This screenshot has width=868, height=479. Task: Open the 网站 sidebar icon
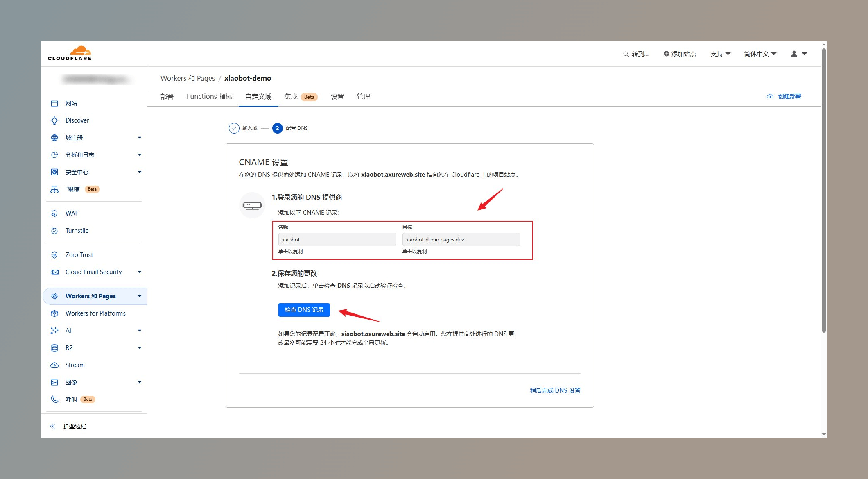pyautogui.click(x=54, y=103)
